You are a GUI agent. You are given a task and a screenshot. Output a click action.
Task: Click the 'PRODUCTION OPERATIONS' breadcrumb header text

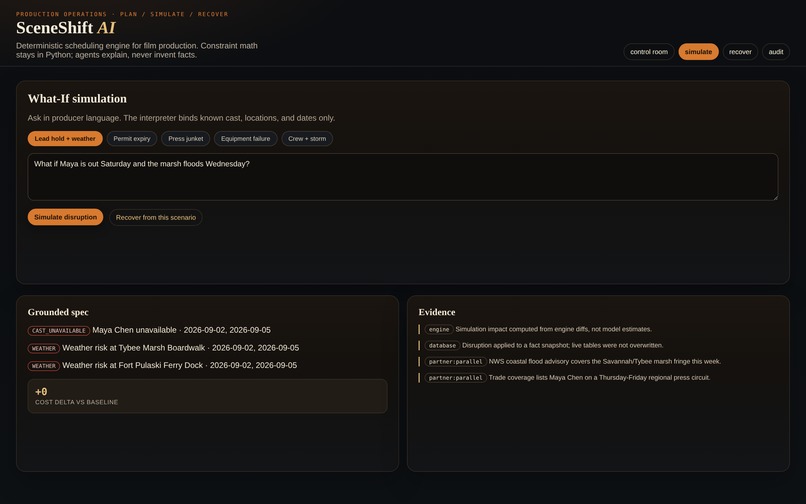click(x=122, y=14)
